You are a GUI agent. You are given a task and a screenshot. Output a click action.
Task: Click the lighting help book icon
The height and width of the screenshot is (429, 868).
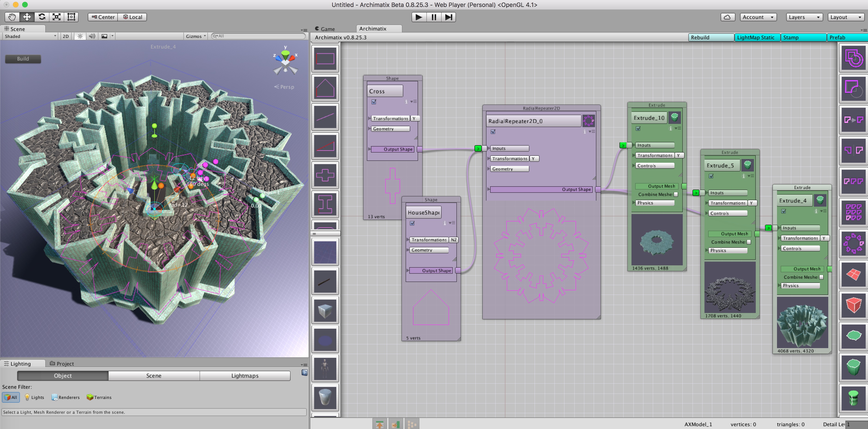[x=304, y=372]
